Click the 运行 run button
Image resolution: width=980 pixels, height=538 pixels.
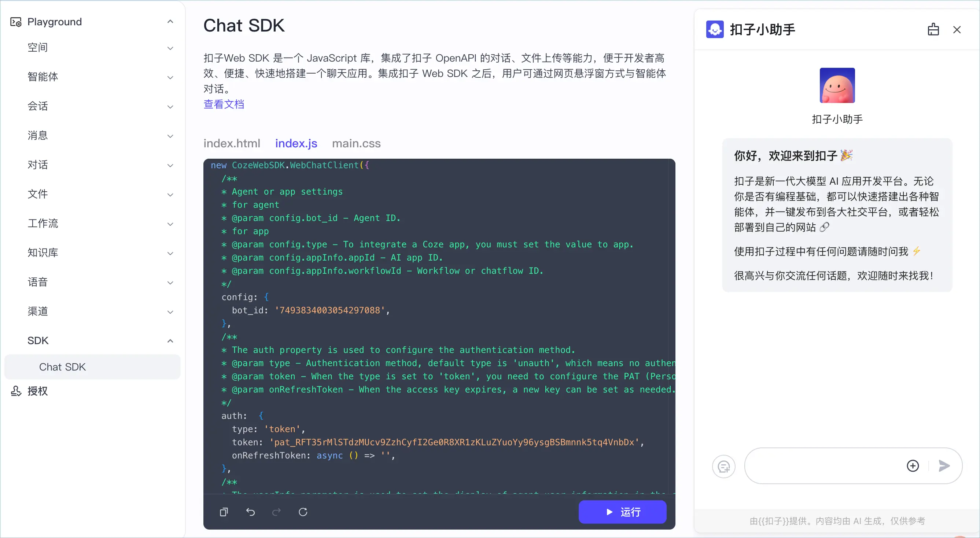pos(622,512)
